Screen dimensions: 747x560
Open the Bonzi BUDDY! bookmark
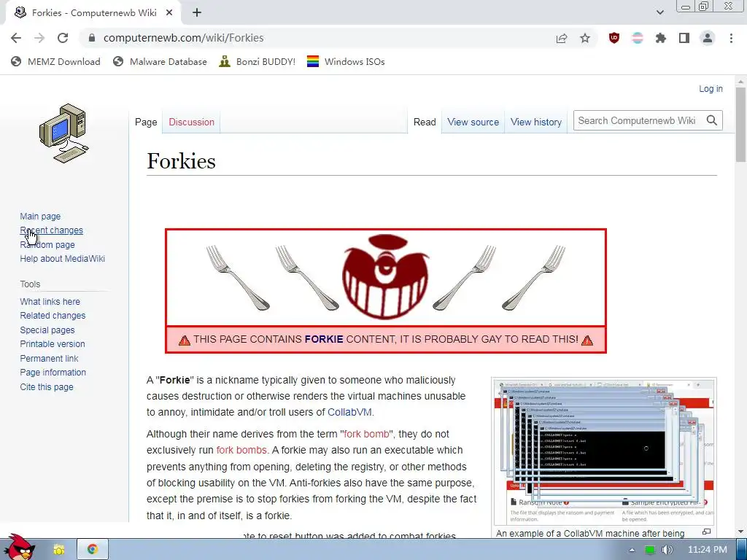pos(258,62)
